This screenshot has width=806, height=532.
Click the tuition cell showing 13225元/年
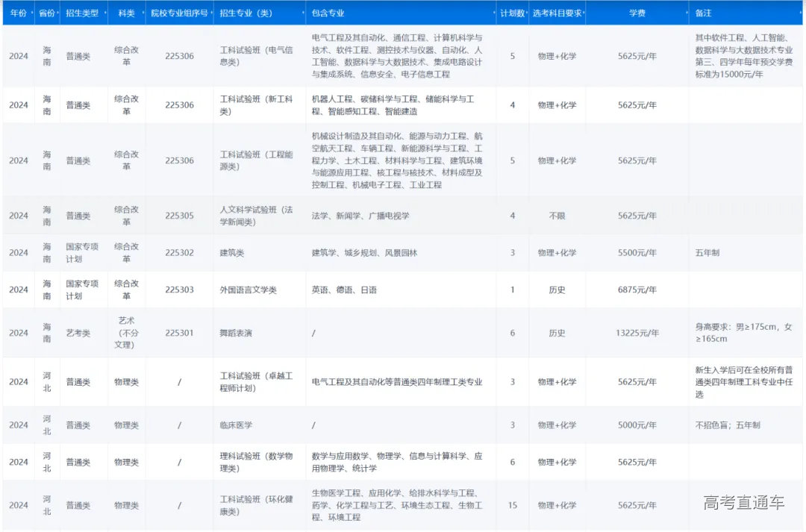point(638,334)
